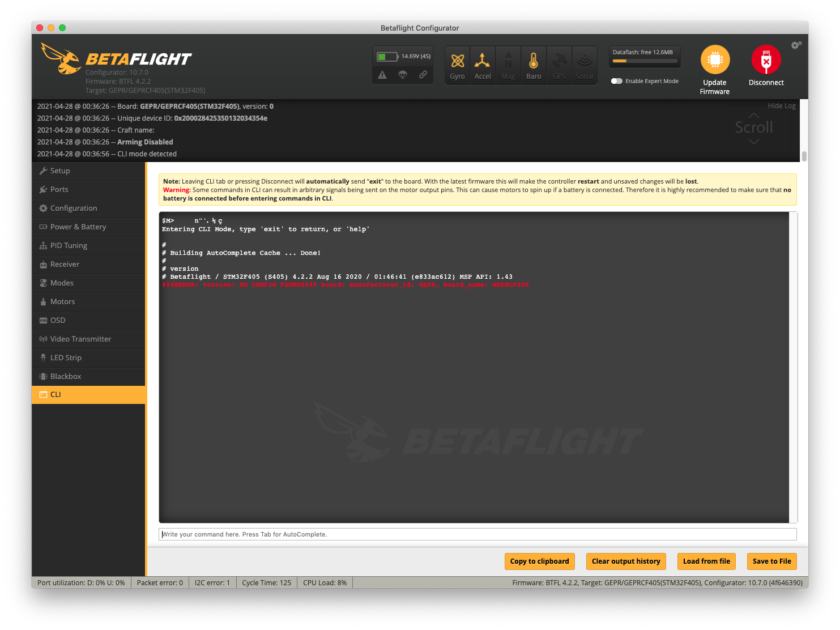Open the LED Strip tab
The height and width of the screenshot is (630, 840).
pos(88,357)
